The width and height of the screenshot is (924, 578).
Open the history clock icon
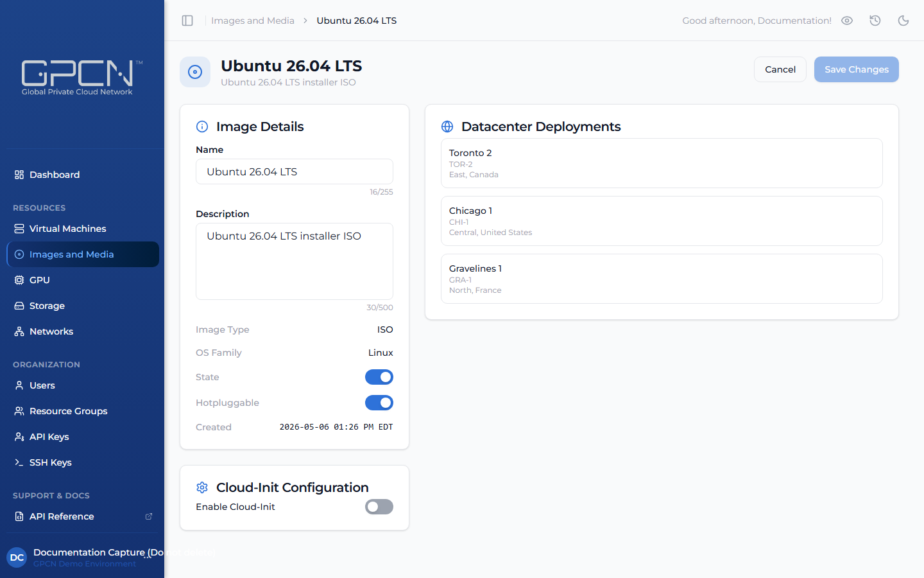875,21
